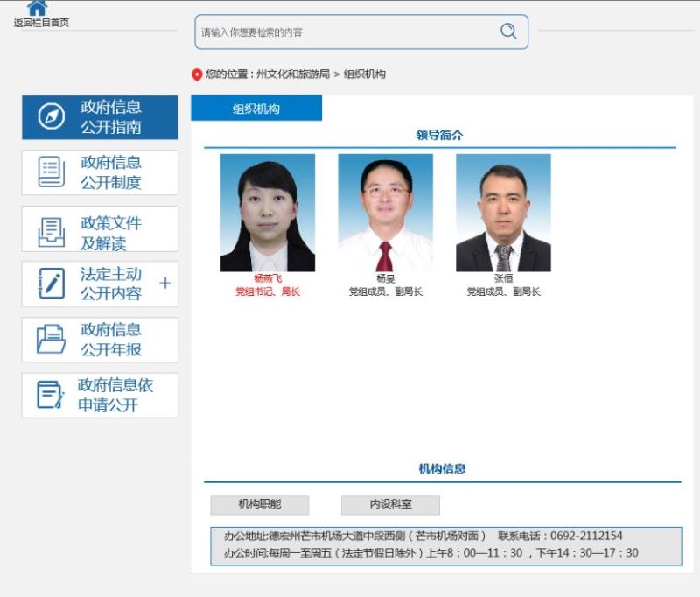Click the compass icon beside 政府信息公开指南
Image resolution: width=700 pixels, height=597 pixels.
coord(51,116)
